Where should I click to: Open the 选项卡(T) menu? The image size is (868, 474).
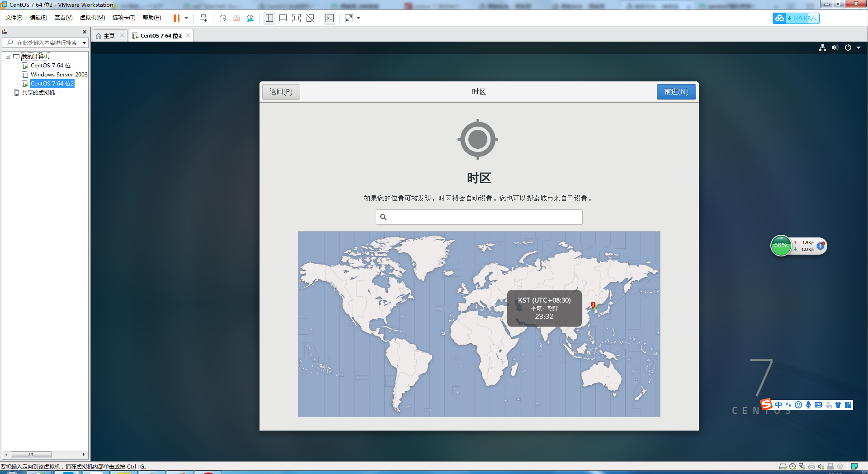[x=124, y=18]
